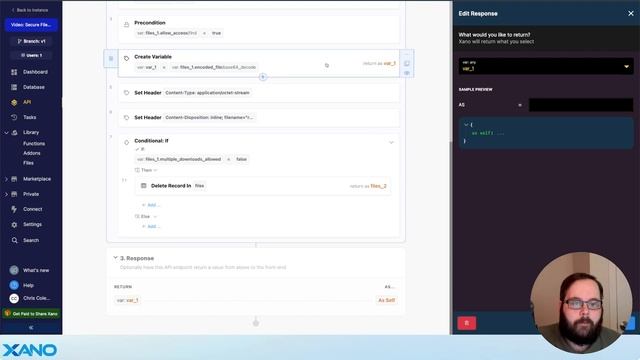Screen dimensions: 640x360
Task: Open Addons under Library
Action: coord(31,153)
